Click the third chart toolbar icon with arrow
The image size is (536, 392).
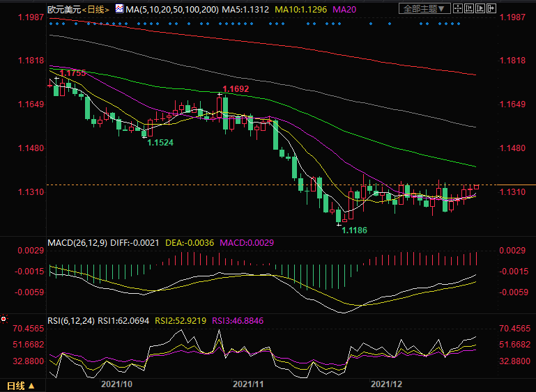[x=482, y=9]
